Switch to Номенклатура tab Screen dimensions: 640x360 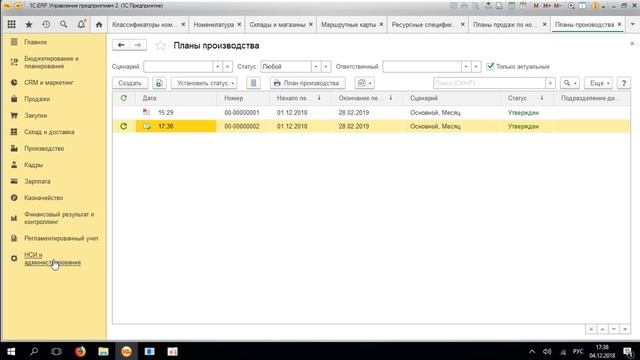point(213,24)
